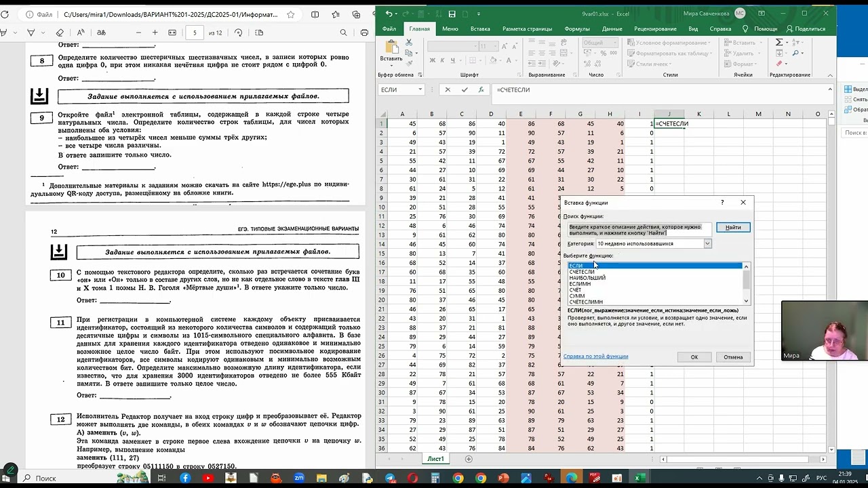Click the PDF fit to width icon
Image resolution: width=868 pixels, height=488 pixels.
point(172,33)
